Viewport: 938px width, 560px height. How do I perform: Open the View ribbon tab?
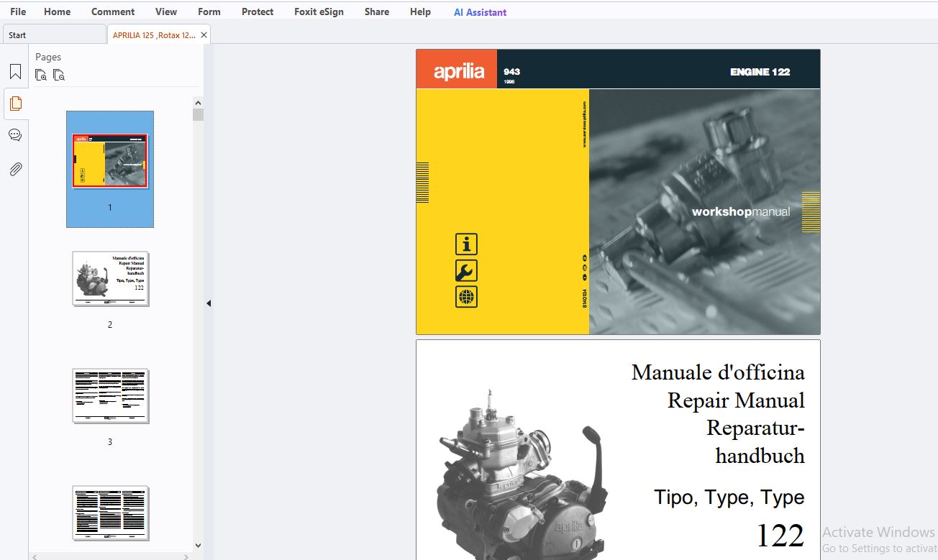(x=166, y=12)
